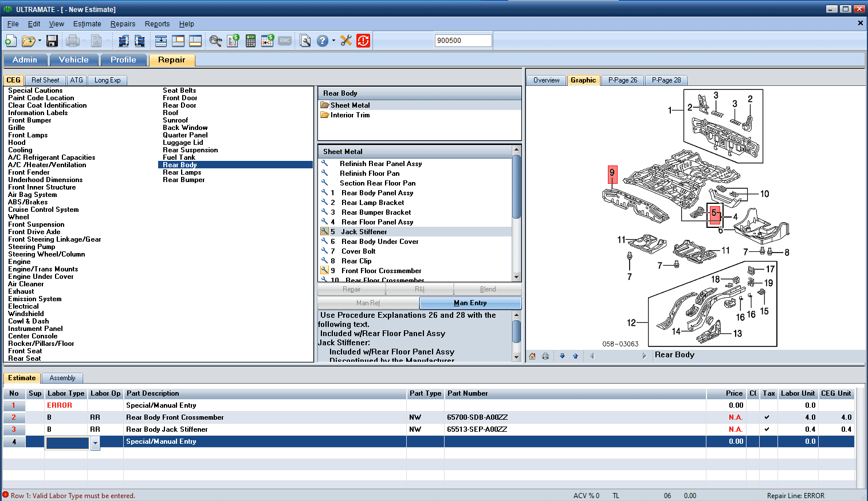Screen dimensions: 868x501
Task: Switch to the P-Page 26 tab
Action: pos(622,80)
